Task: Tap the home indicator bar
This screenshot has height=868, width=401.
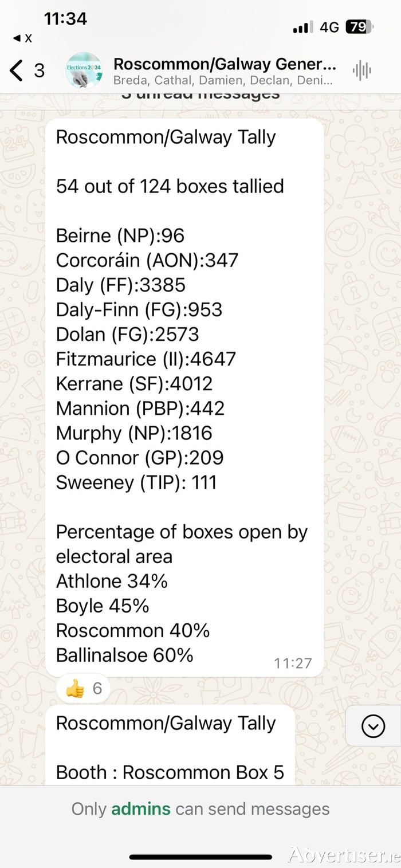Action: tap(200, 857)
